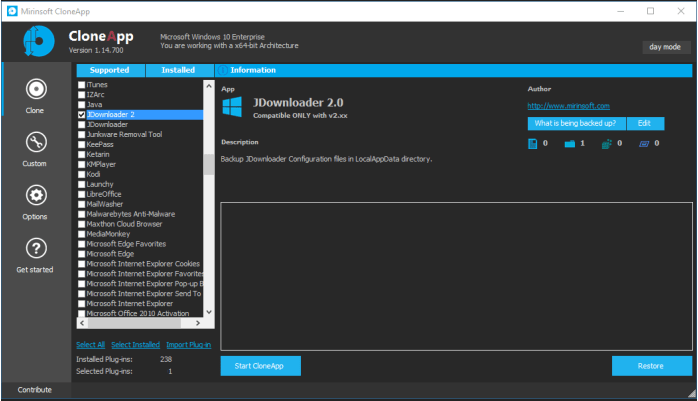Select Microsoft Office 2010 Activation entry
This screenshot has height=401, width=698.
pyautogui.click(x=138, y=314)
